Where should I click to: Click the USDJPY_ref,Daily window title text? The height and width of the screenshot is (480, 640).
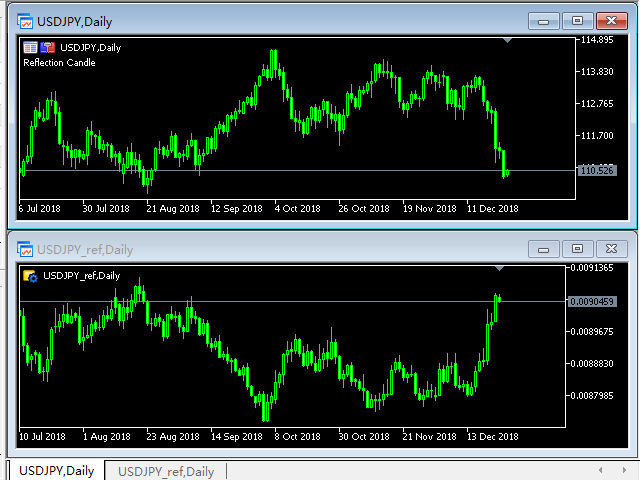pyautogui.click(x=85, y=249)
